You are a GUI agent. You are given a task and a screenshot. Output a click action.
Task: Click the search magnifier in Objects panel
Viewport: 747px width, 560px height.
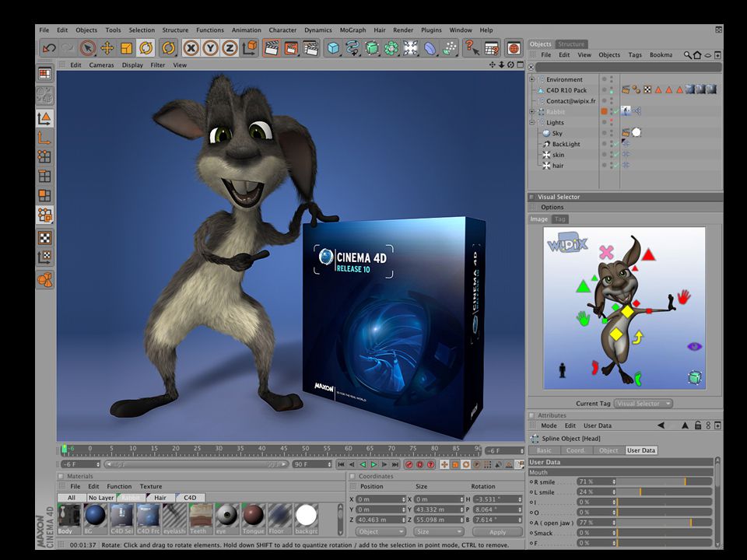(687, 55)
